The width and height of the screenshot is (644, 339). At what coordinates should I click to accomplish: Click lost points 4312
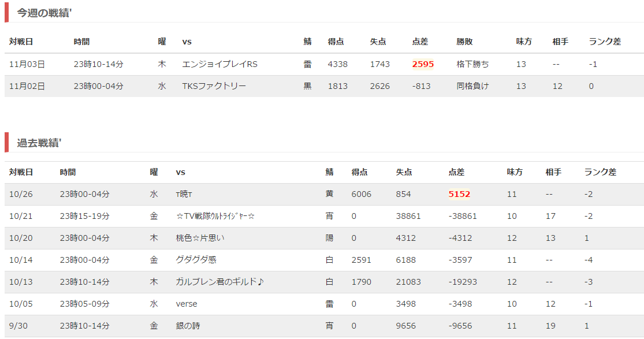tap(406, 238)
